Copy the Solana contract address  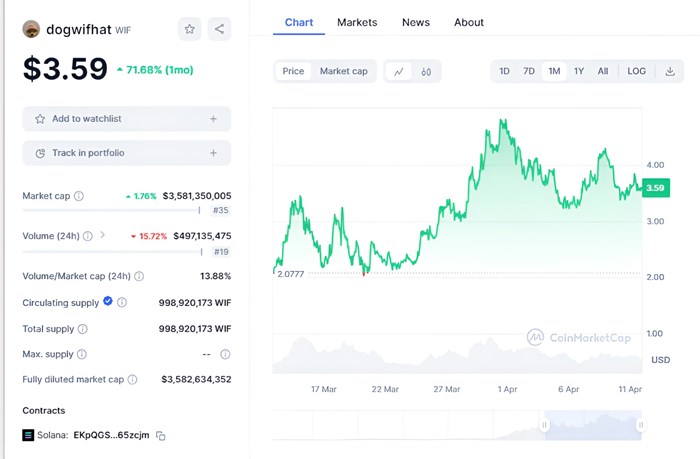160,435
